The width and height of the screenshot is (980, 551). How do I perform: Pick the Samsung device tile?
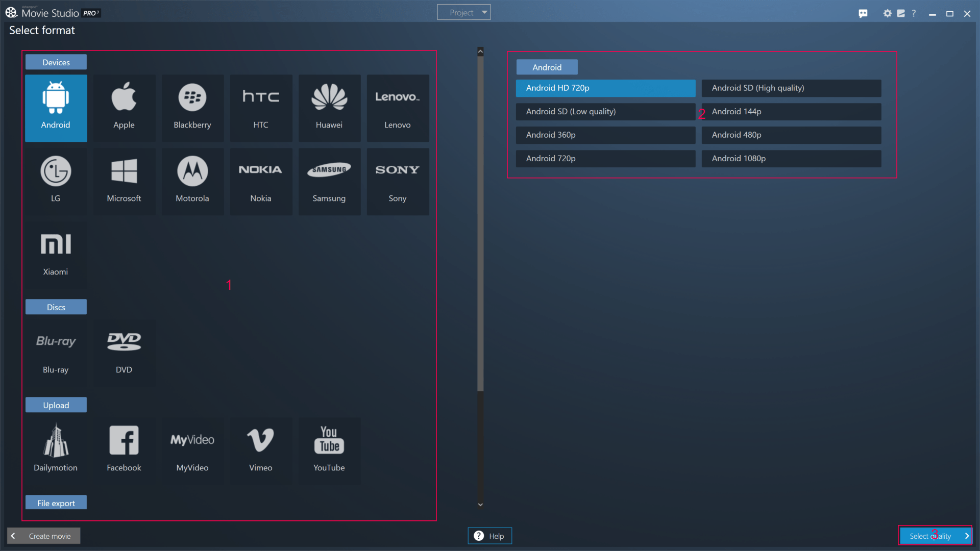click(329, 182)
